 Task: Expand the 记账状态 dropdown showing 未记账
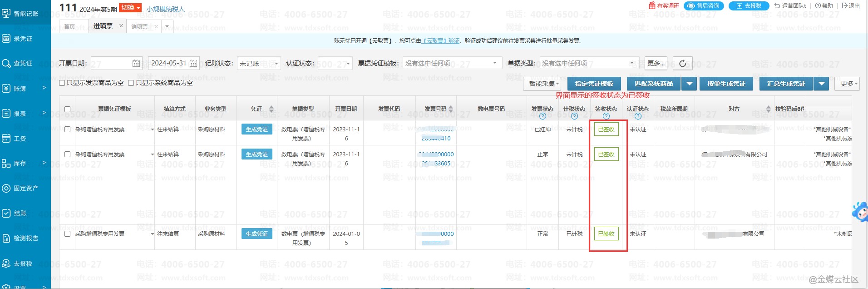click(259, 64)
